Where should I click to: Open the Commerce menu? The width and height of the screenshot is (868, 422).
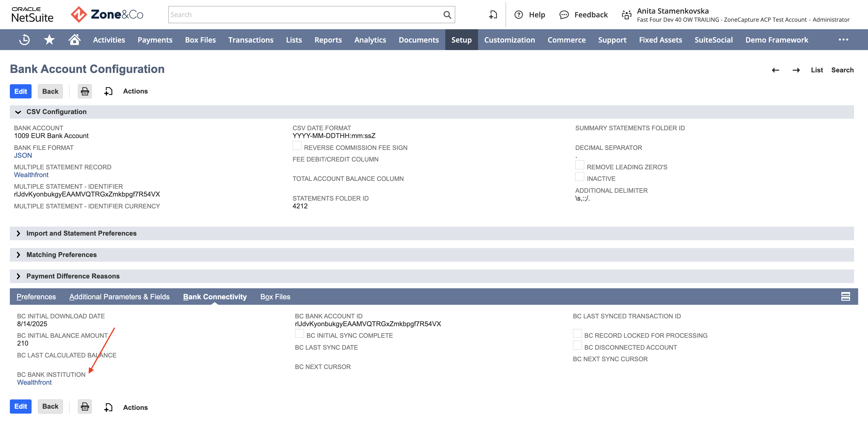566,40
